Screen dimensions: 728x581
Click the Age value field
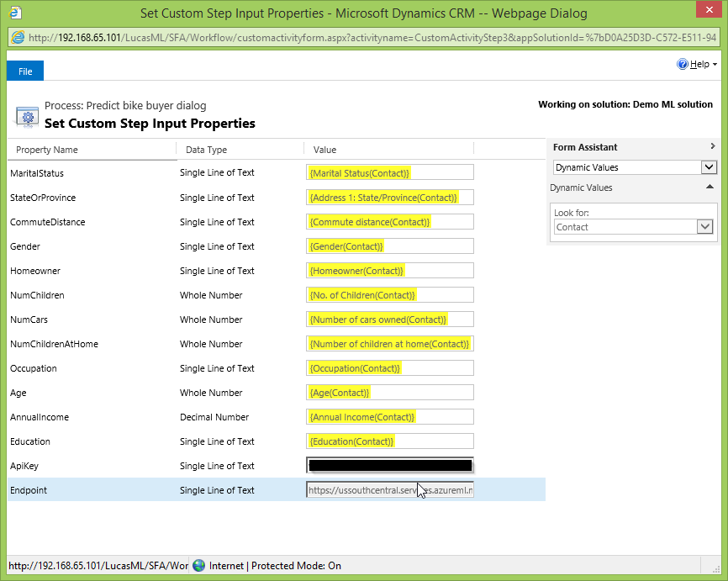pos(390,392)
